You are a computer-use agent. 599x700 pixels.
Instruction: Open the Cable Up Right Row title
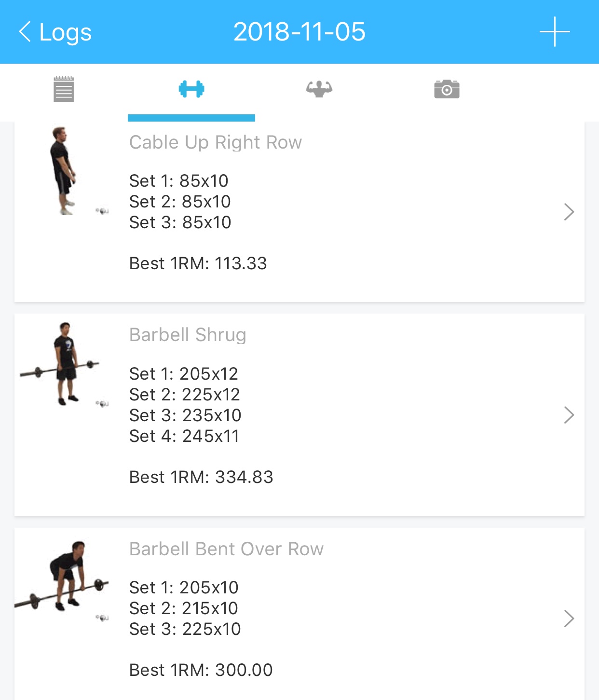pyautogui.click(x=215, y=142)
